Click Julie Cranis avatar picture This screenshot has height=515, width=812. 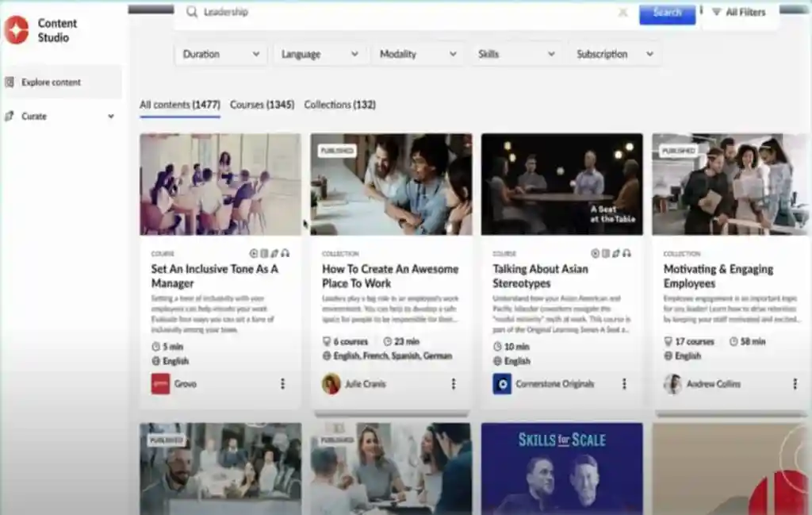tap(331, 384)
